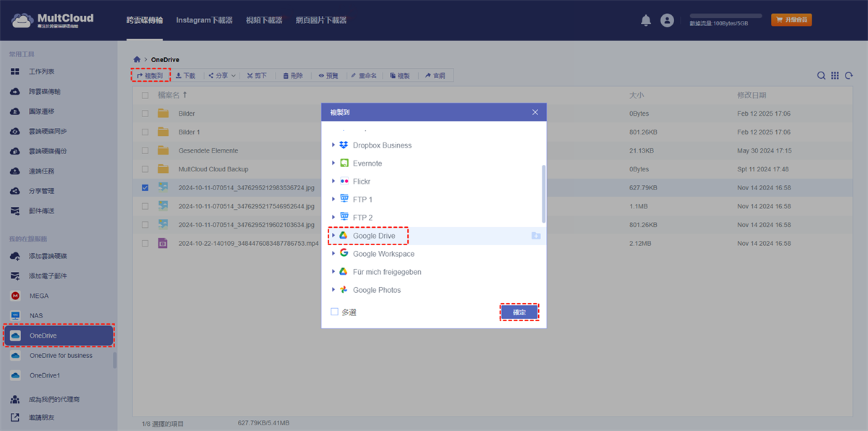Check the Bilder 1 folder checkbox
Viewport: 868px width, 431px height.
pyautogui.click(x=145, y=132)
